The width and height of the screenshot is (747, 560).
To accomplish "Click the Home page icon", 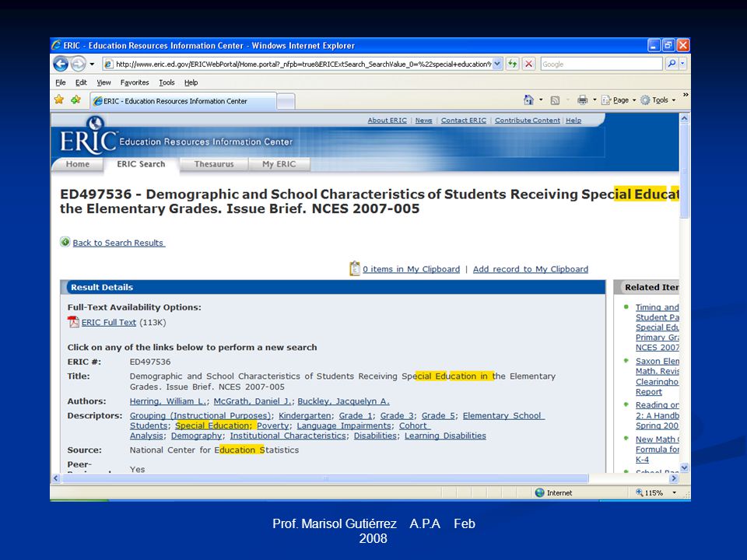I will pos(528,100).
